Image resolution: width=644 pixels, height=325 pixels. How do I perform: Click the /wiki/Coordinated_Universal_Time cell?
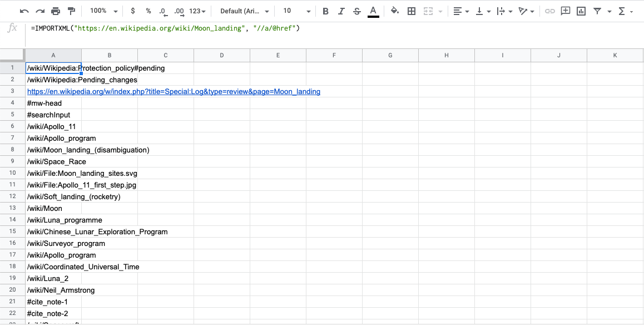(53, 267)
